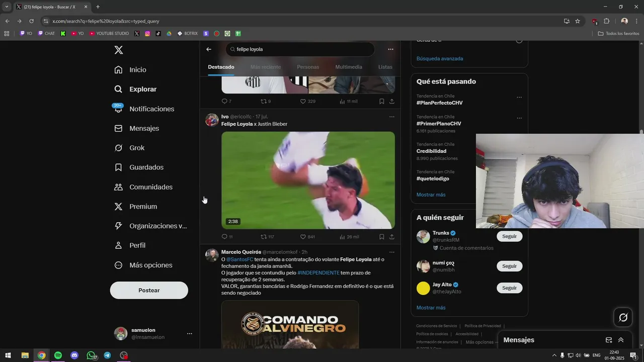
Task: Open Grok in the sidebar
Action: [129, 148]
